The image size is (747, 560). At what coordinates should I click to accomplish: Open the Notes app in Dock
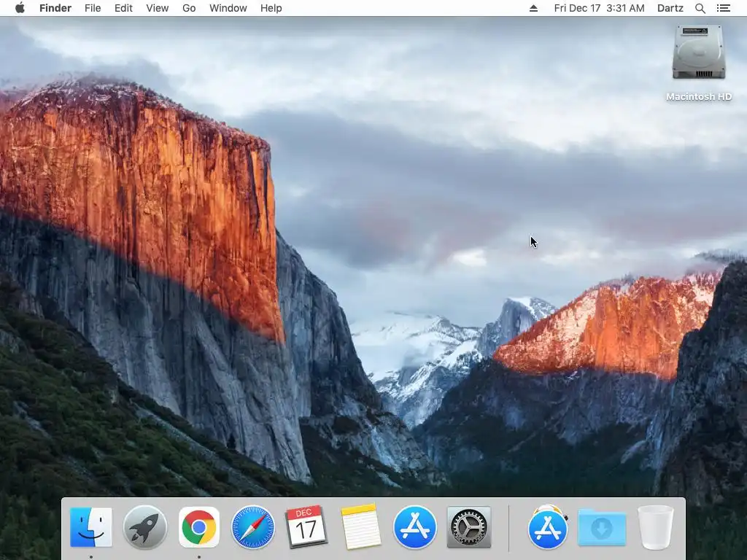pyautogui.click(x=360, y=527)
